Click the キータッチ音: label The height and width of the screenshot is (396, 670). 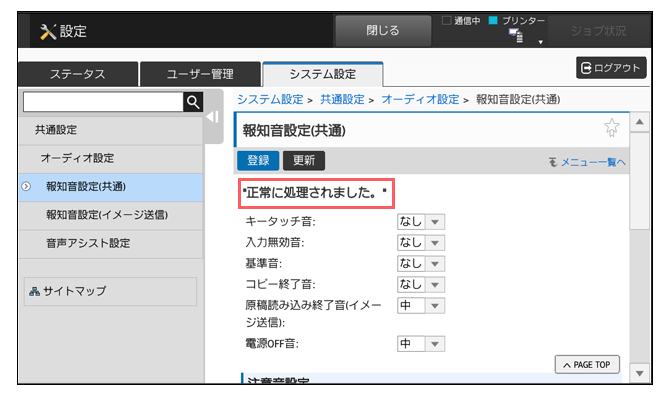(280, 222)
